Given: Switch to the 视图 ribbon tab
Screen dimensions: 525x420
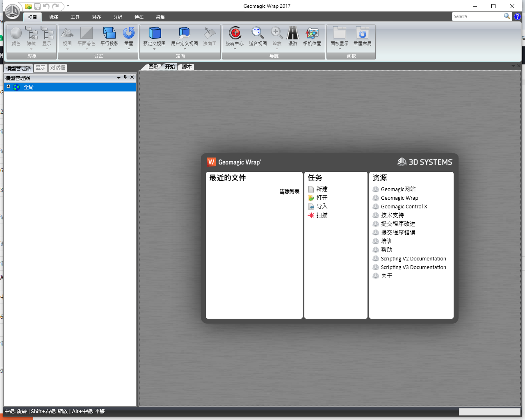Looking at the screenshot, I should [32, 17].
